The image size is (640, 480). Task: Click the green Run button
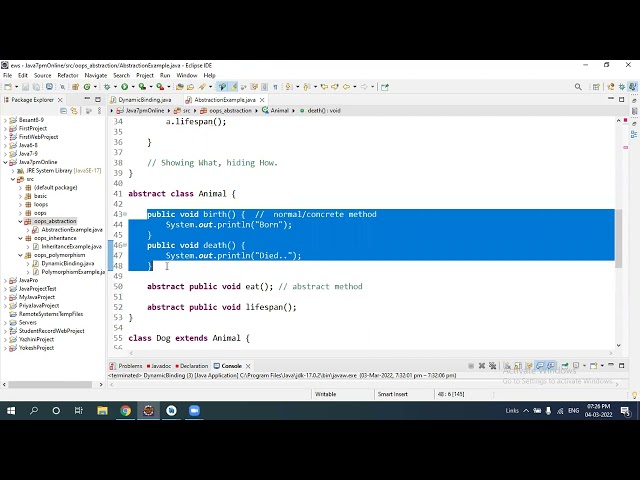click(x=124, y=87)
